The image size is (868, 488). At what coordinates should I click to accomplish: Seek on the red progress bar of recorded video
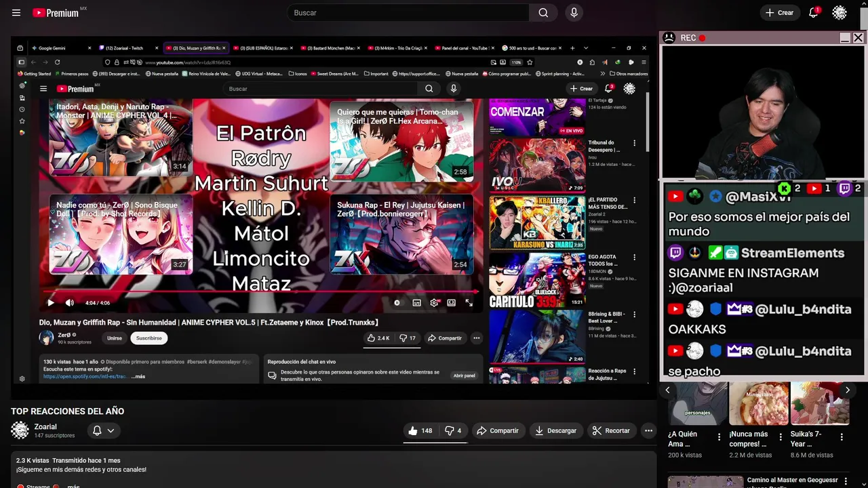pos(260,292)
